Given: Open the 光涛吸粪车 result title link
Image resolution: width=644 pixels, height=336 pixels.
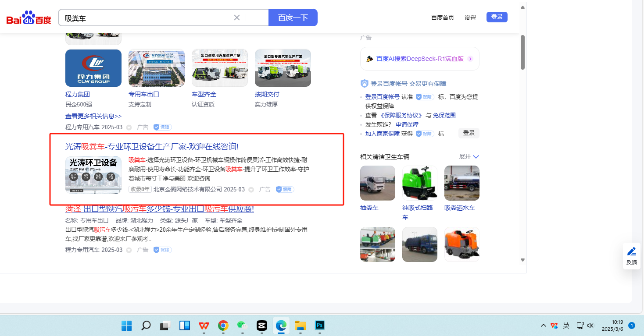Looking at the screenshot, I should coord(152,146).
